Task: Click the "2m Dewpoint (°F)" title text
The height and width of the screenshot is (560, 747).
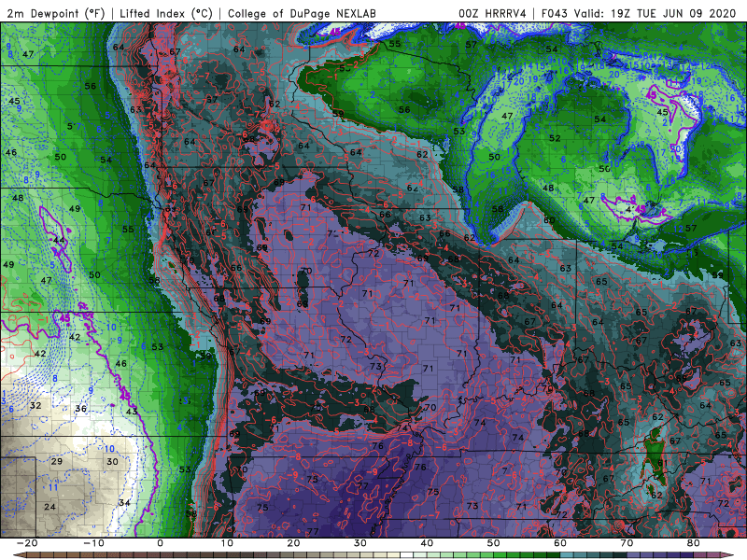Action: [56, 13]
